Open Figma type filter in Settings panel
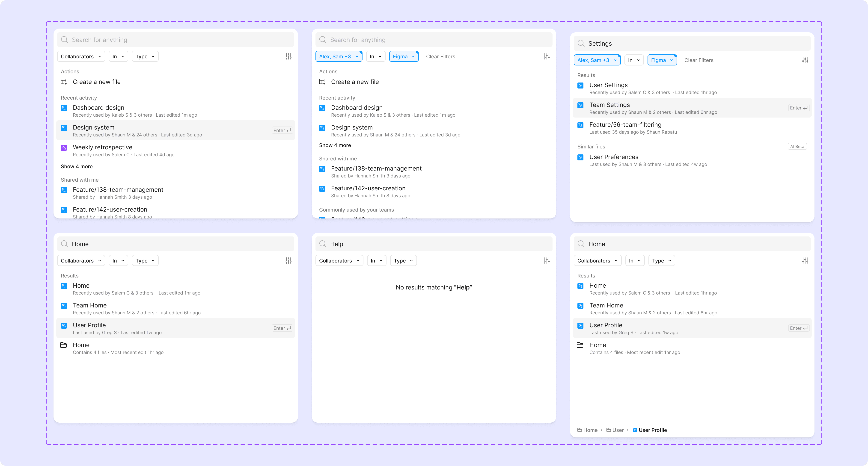This screenshot has height=466, width=868. 662,60
